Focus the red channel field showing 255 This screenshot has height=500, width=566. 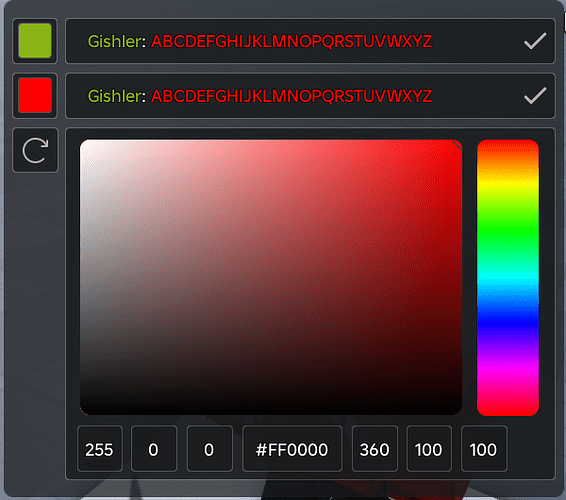[x=100, y=449]
